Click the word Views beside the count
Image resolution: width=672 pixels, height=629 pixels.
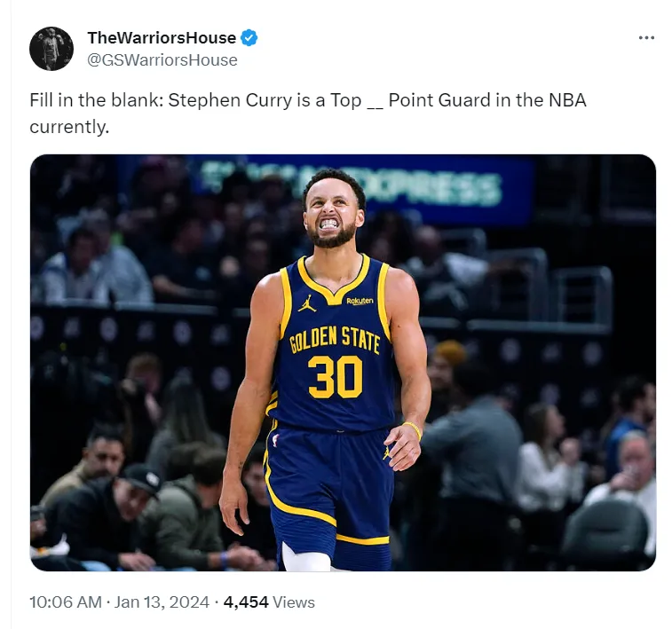tap(294, 602)
